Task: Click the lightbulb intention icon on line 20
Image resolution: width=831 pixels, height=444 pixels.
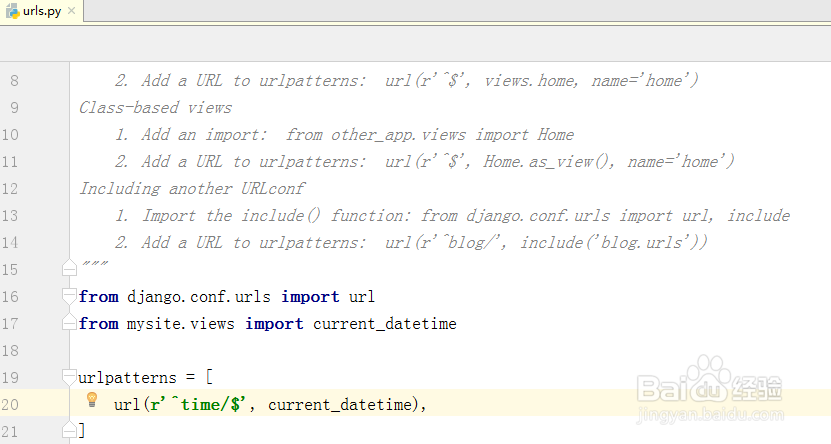Action: [x=92, y=400]
